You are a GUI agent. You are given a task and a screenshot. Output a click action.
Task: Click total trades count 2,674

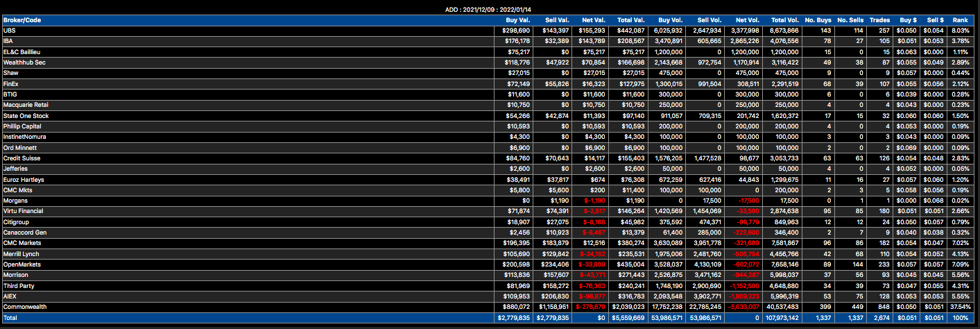884,318
